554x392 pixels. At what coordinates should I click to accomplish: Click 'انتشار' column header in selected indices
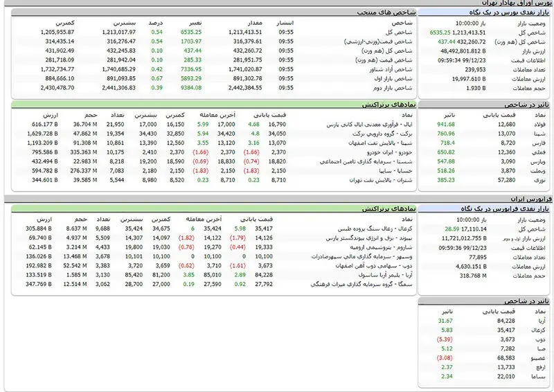click(285, 23)
